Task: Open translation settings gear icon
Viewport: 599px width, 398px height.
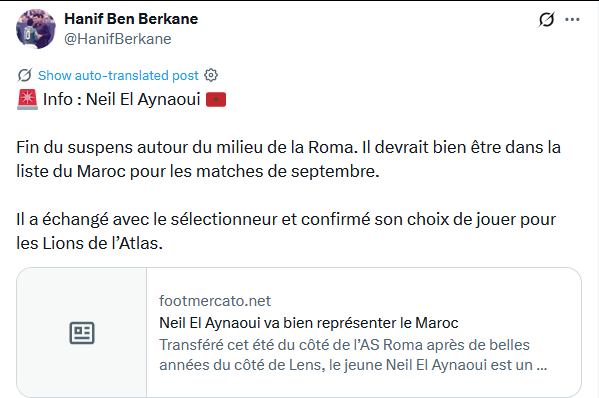Action: tap(211, 75)
